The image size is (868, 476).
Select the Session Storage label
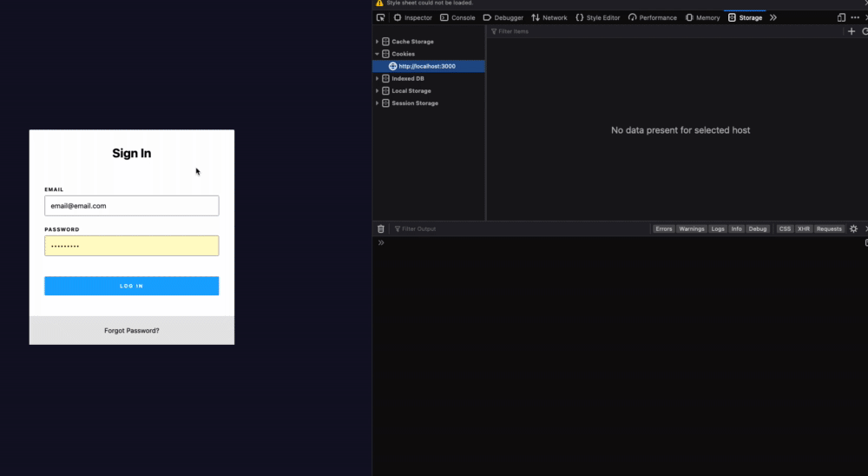[415, 103]
